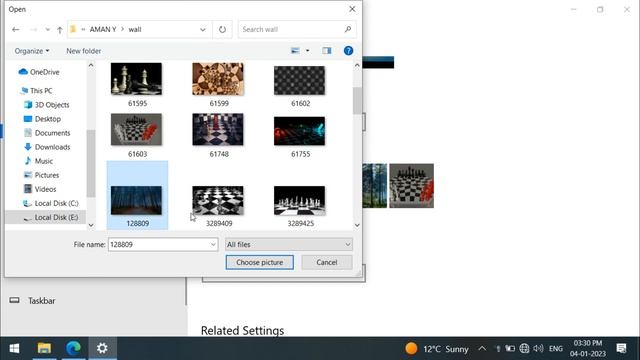This screenshot has height=360, width=640.
Task: Open the volume speaker icon
Action: pyautogui.click(x=538, y=349)
